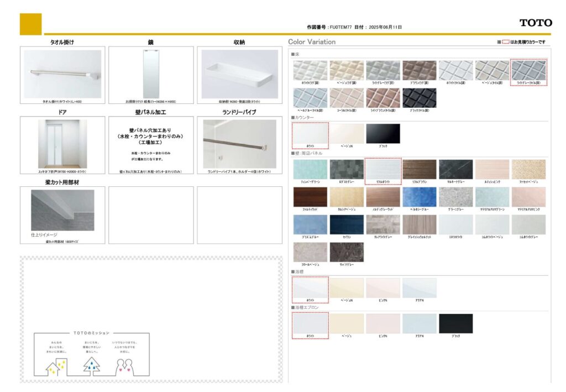
Task: Select the black tile-pattern floor swatch
Action: pos(419,98)
